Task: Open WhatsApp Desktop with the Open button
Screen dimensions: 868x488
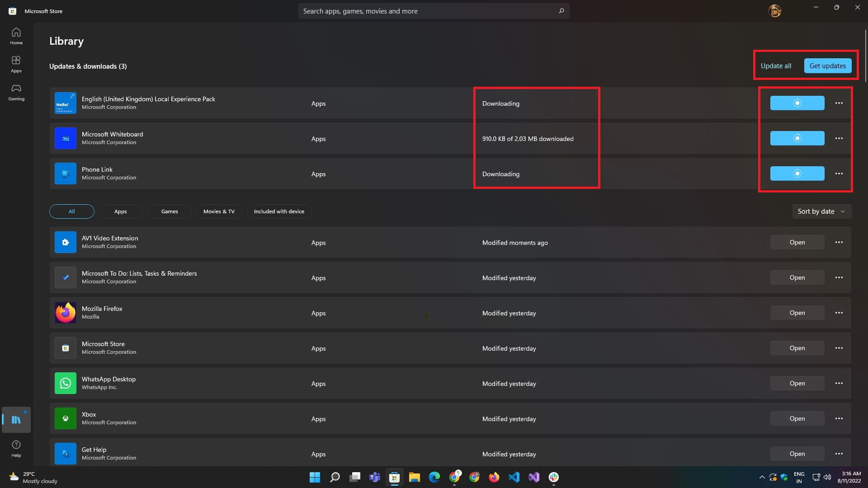Action: coord(797,383)
